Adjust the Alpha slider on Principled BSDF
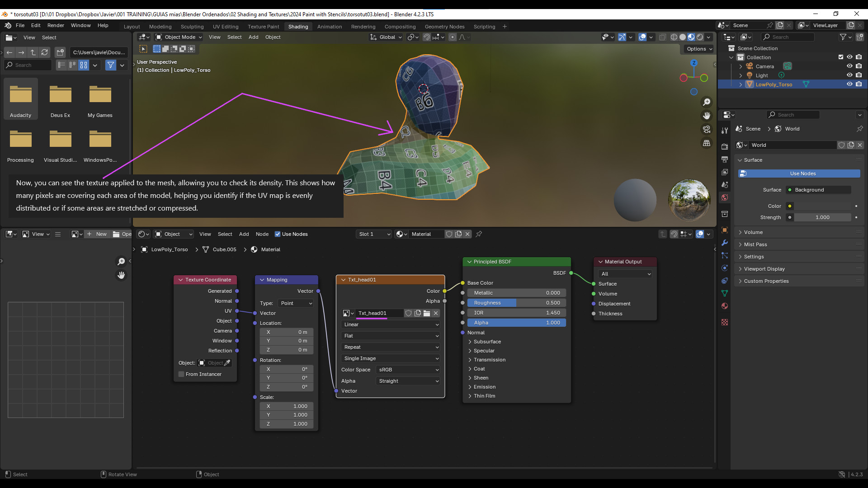Viewport: 868px width, 488px height. tap(517, 323)
